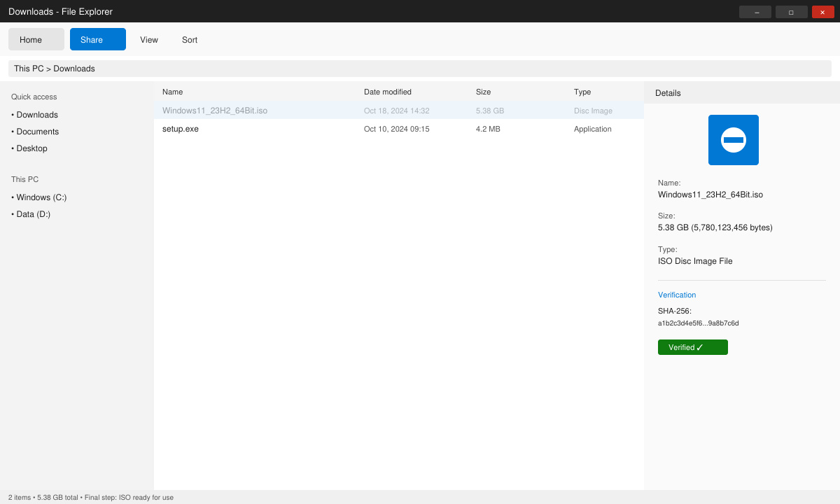Click the Oct 18, 2024 14:32 date cell
Image resolution: width=840 pixels, height=504 pixels.
397,111
